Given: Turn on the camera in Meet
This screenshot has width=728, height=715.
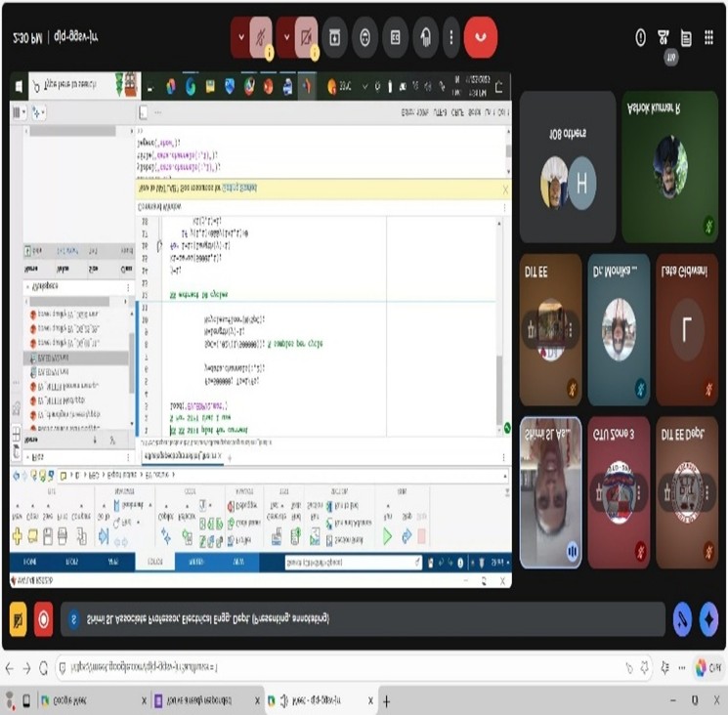Looking at the screenshot, I should [306, 37].
